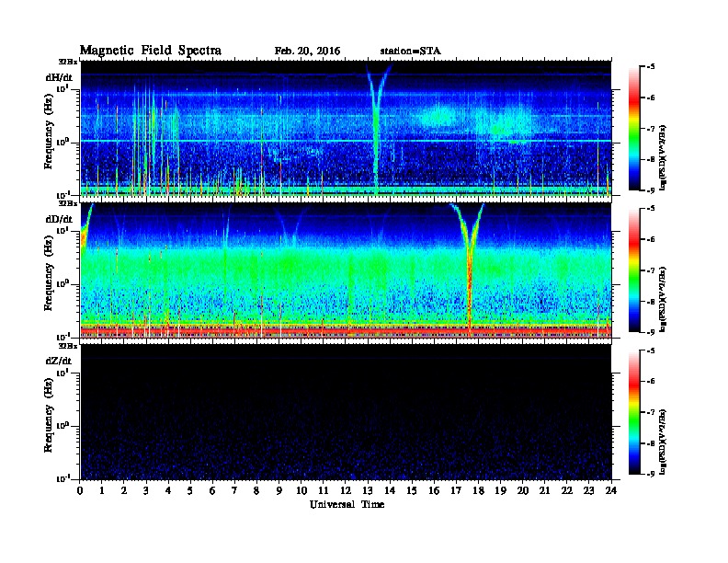Select the "dD/dt" panel label
This screenshot has width=728, height=563.
59,219
